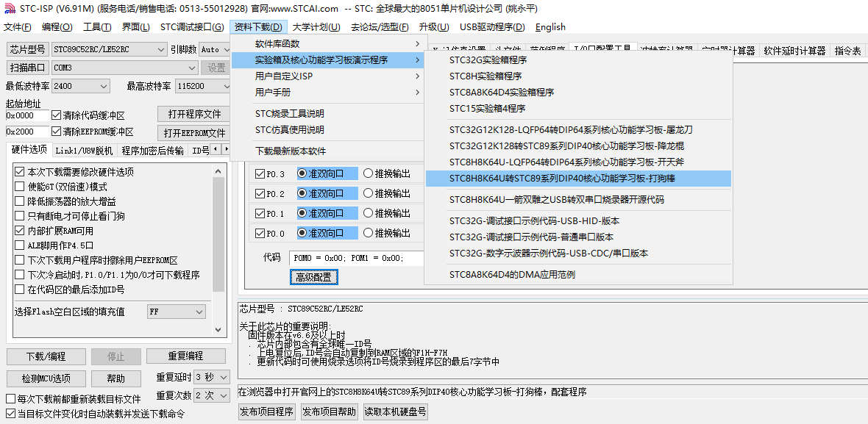Click the 0x0000 start address field
This screenshot has height=424, width=868.
tap(27, 115)
